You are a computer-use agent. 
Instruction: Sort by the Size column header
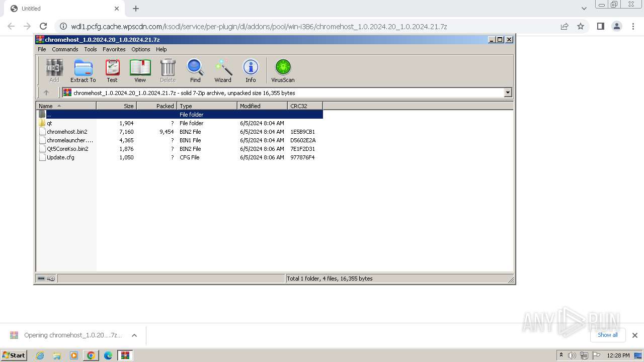[x=116, y=106]
